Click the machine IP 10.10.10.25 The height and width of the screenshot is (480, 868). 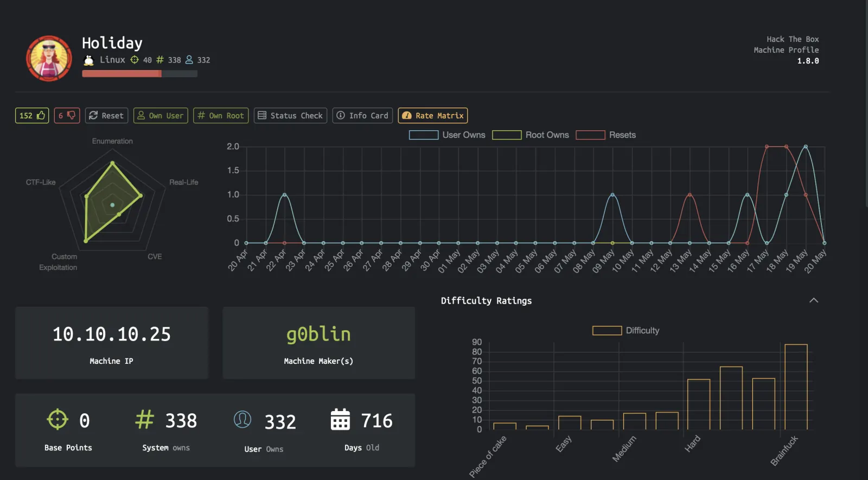(112, 334)
